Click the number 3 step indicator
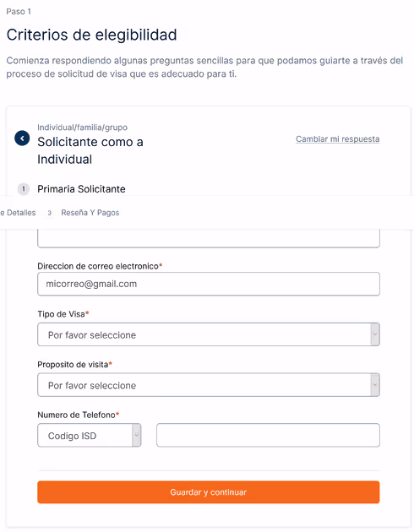414x532 pixels. pos(50,213)
